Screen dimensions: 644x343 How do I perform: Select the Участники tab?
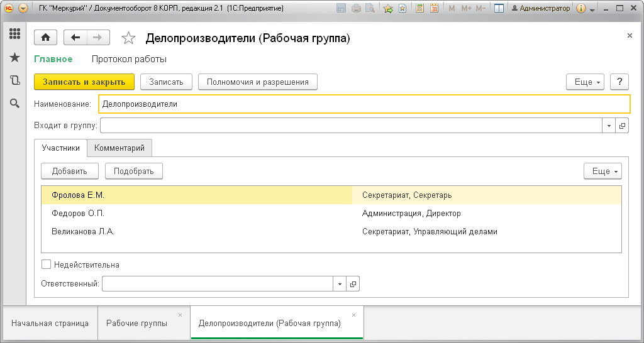point(61,148)
